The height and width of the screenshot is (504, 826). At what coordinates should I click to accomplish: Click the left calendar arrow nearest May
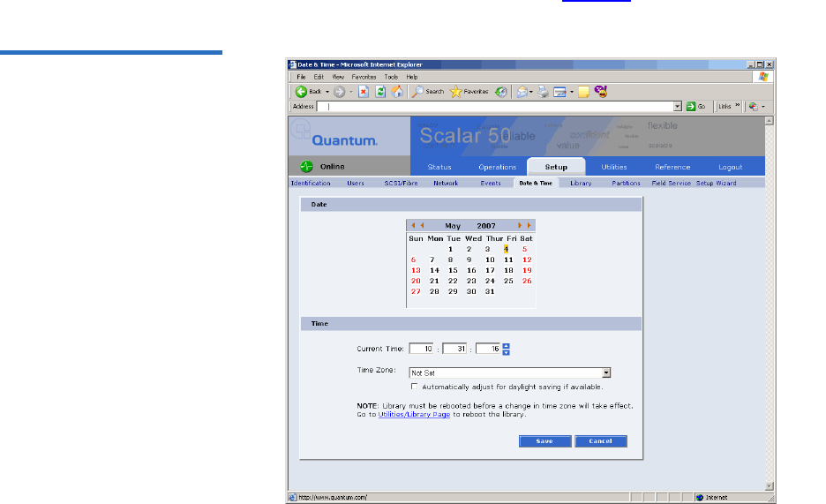(422, 225)
